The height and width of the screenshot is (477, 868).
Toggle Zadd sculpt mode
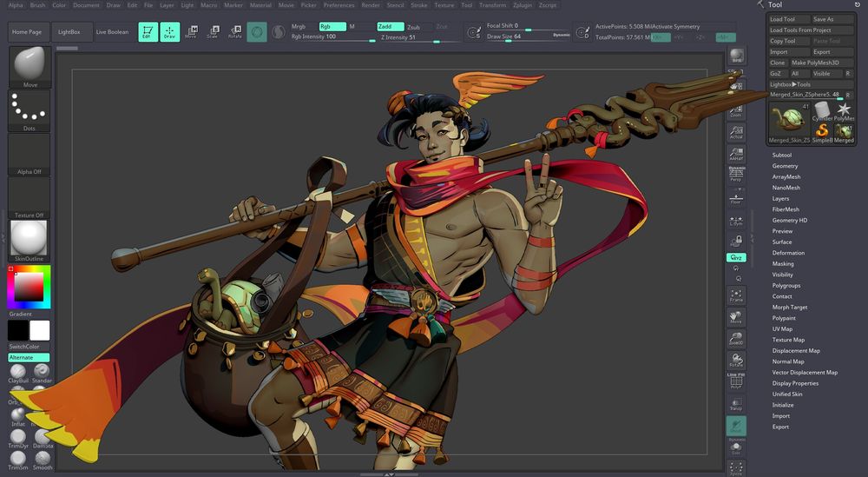pos(391,27)
